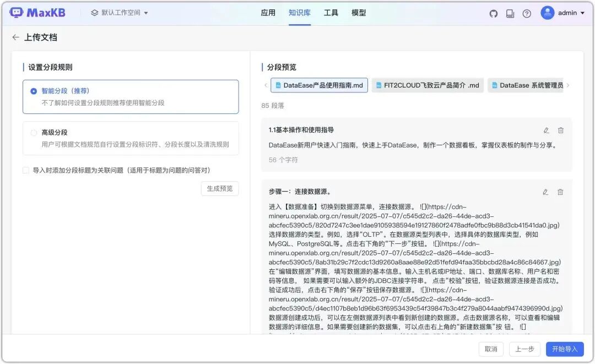Image resolution: width=595 pixels, height=364 pixels.
Task: Edit the 1.1基本操作和使用指导 segment
Action: (546, 131)
